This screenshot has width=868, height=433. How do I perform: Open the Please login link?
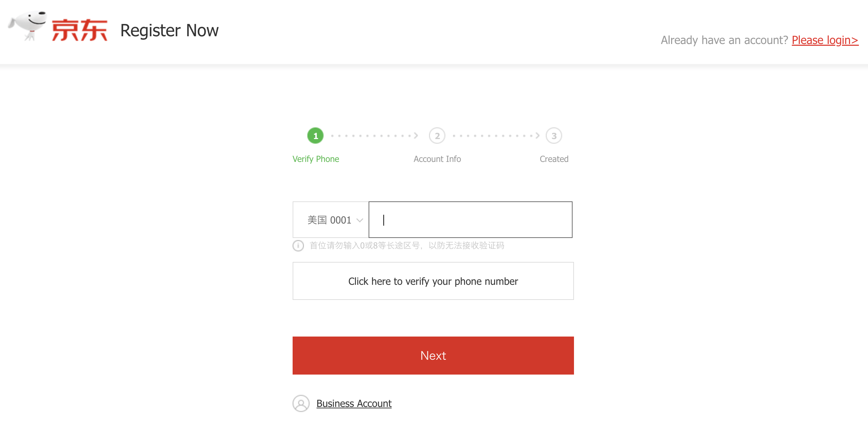click(825, 40)
